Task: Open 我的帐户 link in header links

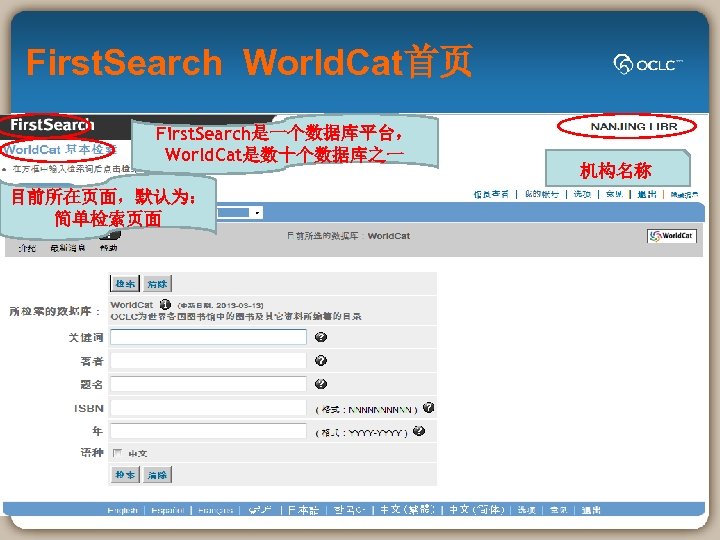Action: 542,194
